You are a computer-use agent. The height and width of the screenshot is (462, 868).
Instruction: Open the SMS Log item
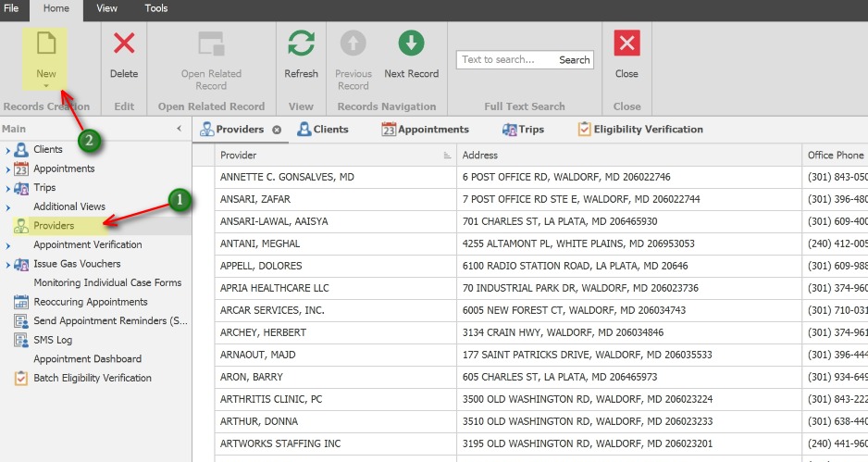click(x=53, y=340)
